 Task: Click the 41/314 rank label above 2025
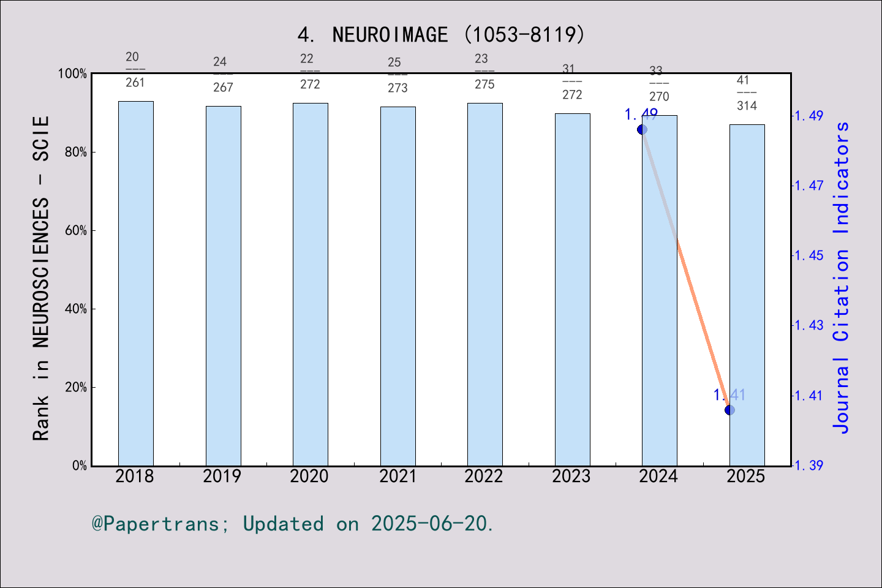pyautogui.click(x=747, y=92)
